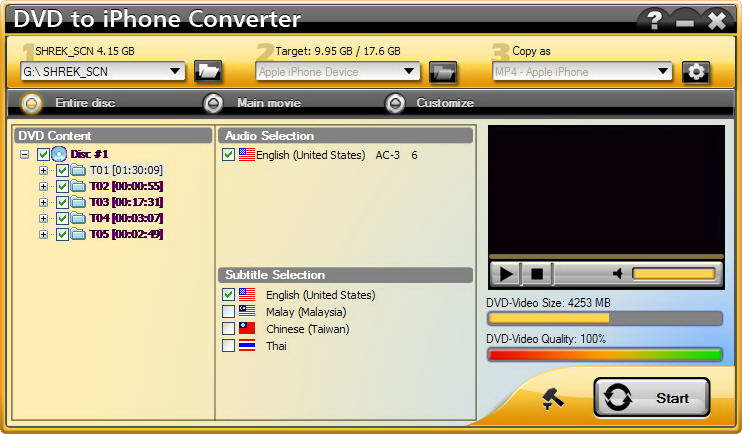Click the T02 folder icon

[x=78, y=186]
